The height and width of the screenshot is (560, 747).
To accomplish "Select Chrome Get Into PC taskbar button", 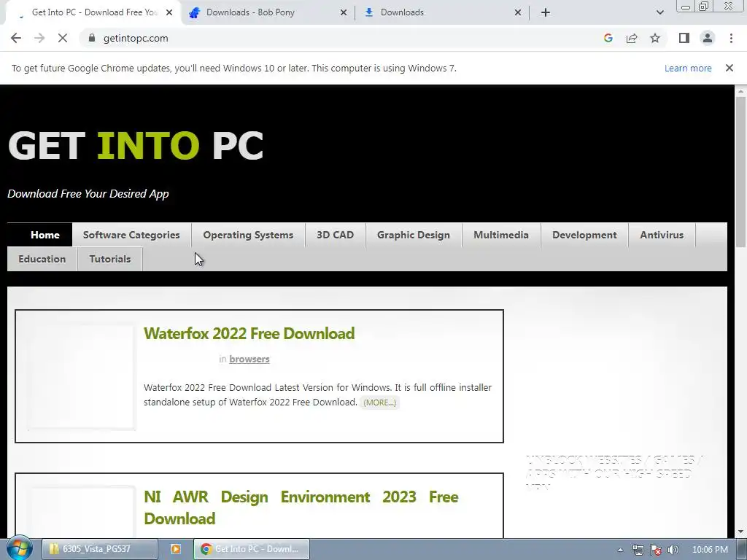I will (252, 549).
